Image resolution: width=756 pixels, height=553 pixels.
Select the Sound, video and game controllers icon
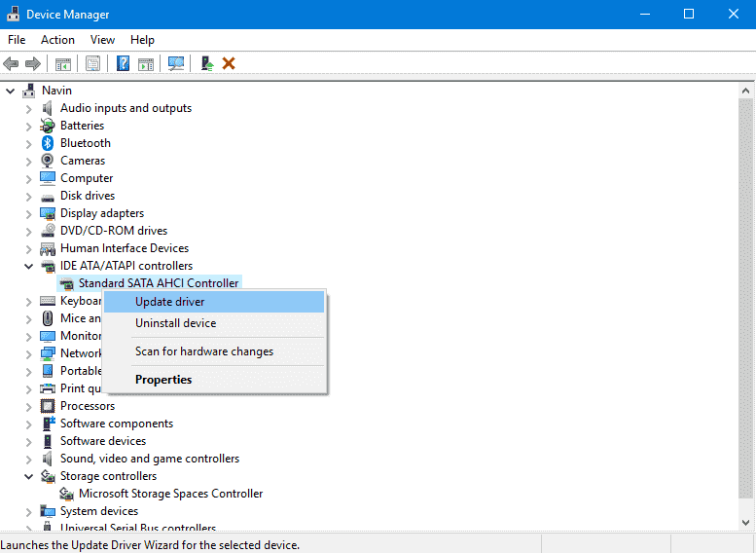coord(48,459)
